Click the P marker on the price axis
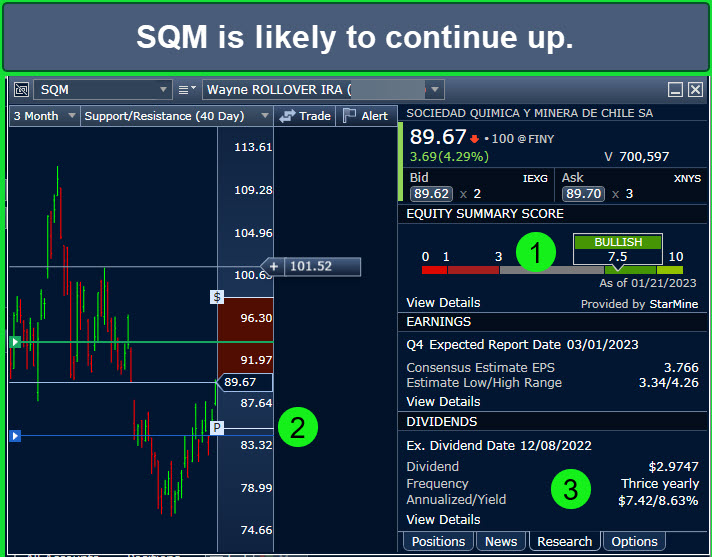 pyautogui.click(x=216, y=428)
